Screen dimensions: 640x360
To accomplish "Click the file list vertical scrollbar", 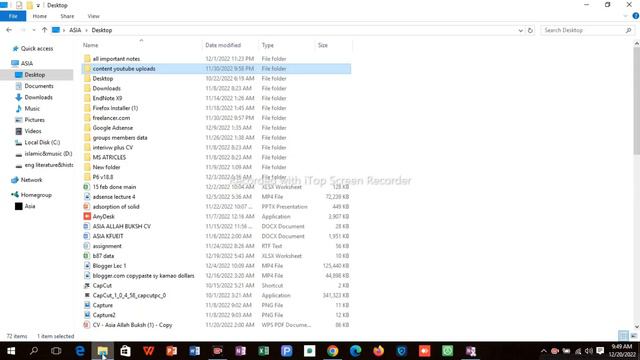I will pos(636,101).
